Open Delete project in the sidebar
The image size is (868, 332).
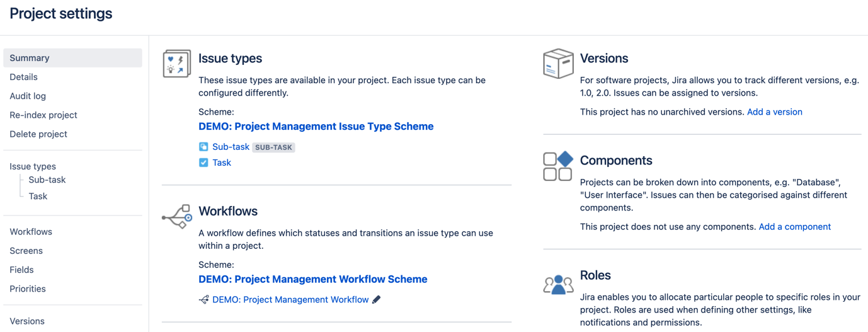point(38,134)
